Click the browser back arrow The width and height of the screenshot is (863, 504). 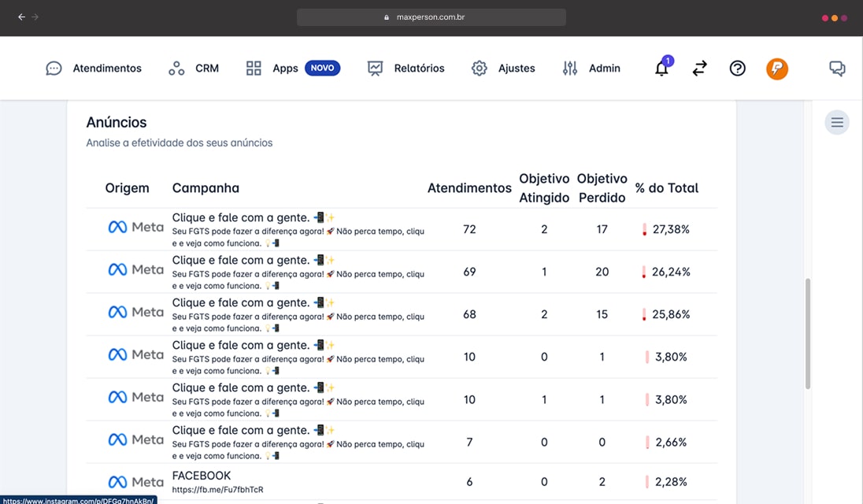21,17
